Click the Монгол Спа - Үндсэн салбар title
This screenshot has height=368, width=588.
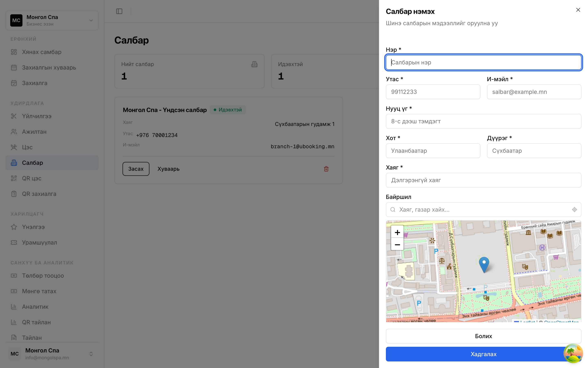(165, 110)
